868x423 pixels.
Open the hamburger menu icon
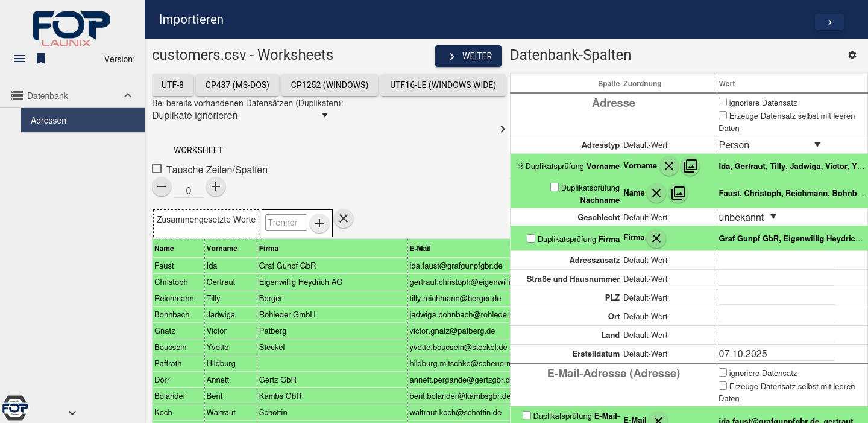[x=19, y=59]
